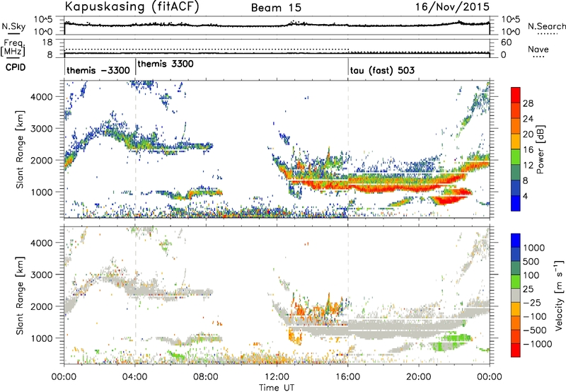Click 'Slant Range [km]' label of power panel
Screen dimensions: 566x392
click(x=20, y=149)
